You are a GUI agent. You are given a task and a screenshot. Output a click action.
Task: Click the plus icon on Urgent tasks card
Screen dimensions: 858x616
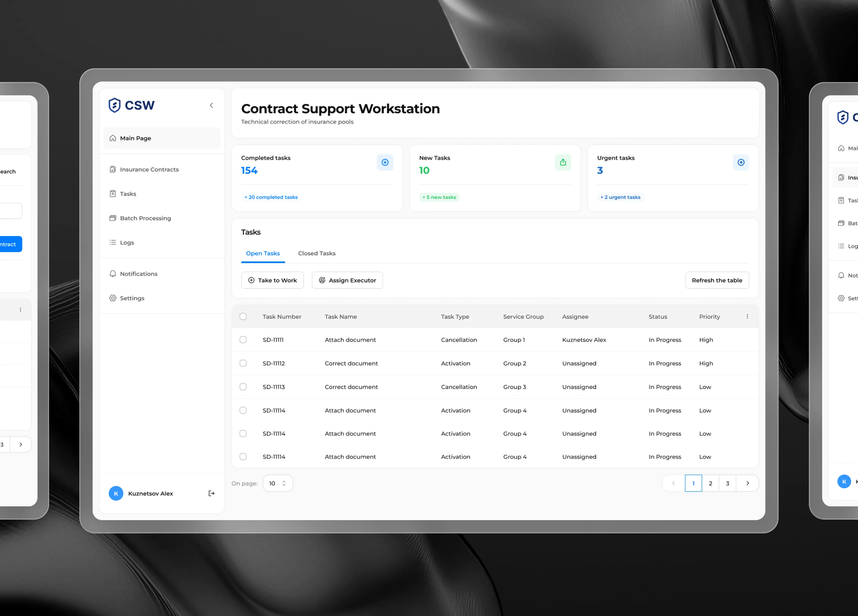741,163
